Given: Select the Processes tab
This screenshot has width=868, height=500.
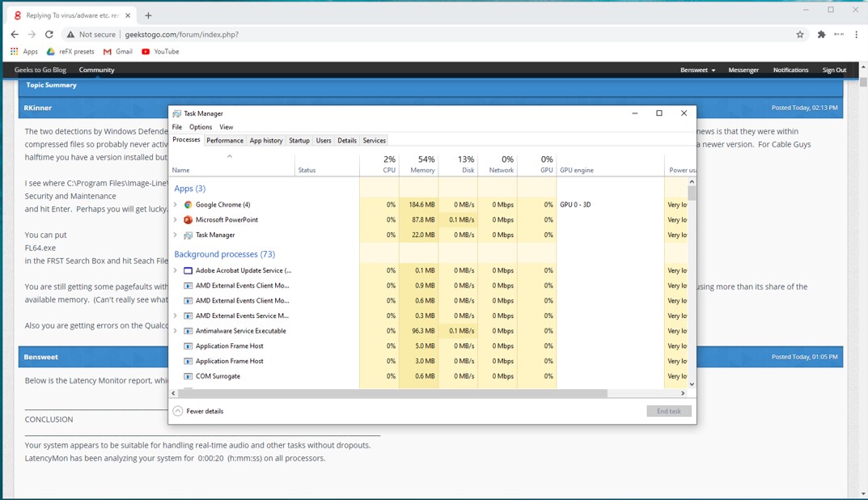Looking at the screenshot, I should click(187, 140).
